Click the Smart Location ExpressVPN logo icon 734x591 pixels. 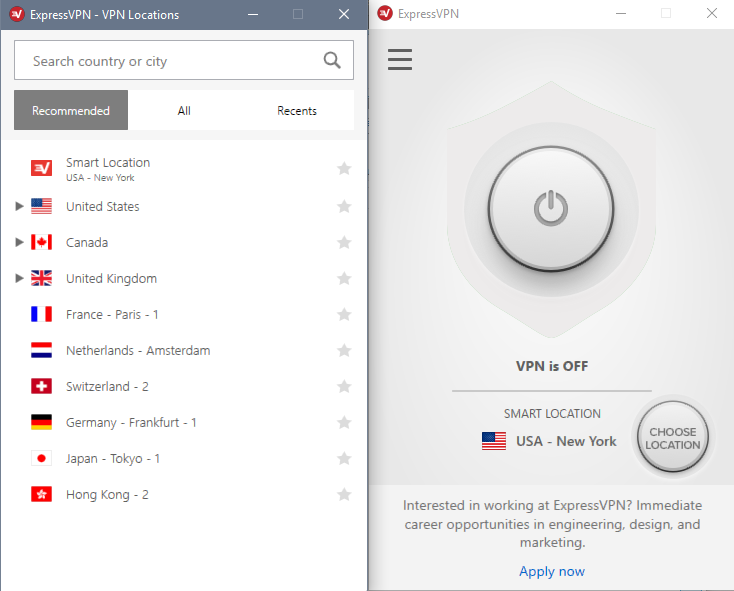click(41, 168)
